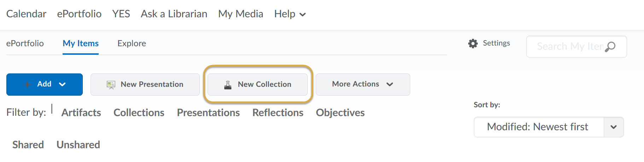This screenshot has width=644, height=162.
Task: Select the My Items tab
Action: tap(81, 43)
